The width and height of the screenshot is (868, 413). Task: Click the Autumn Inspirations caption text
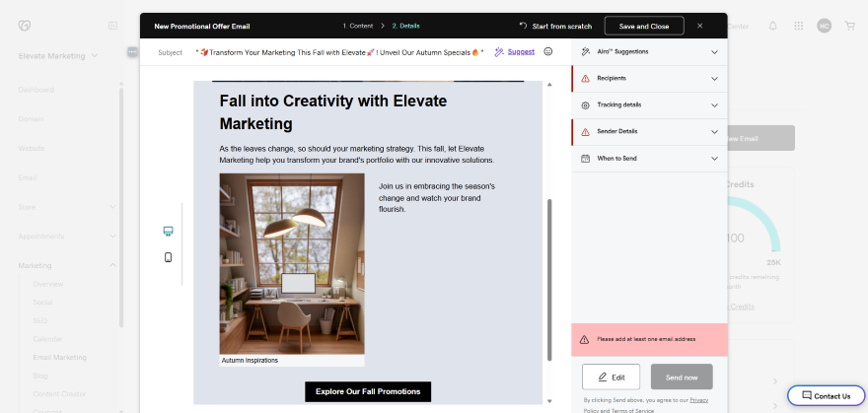(x=250, y=360)
